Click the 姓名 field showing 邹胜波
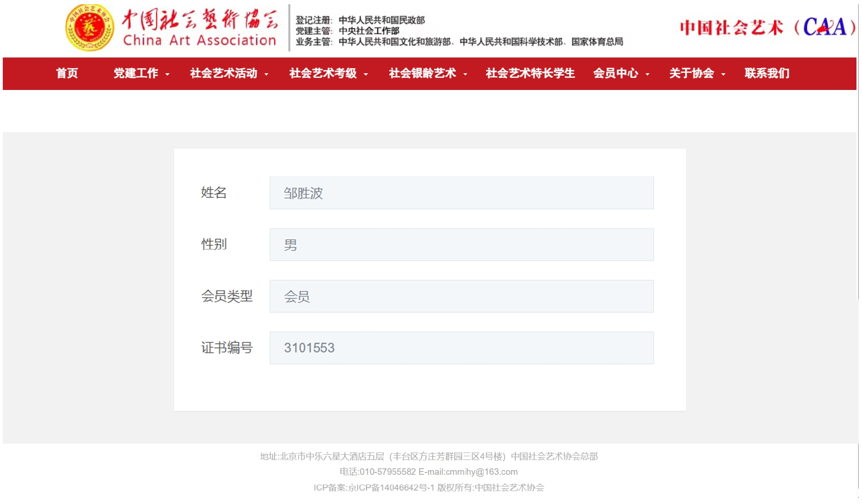This screenshot has height=504, width=862. tap(461, 193)
